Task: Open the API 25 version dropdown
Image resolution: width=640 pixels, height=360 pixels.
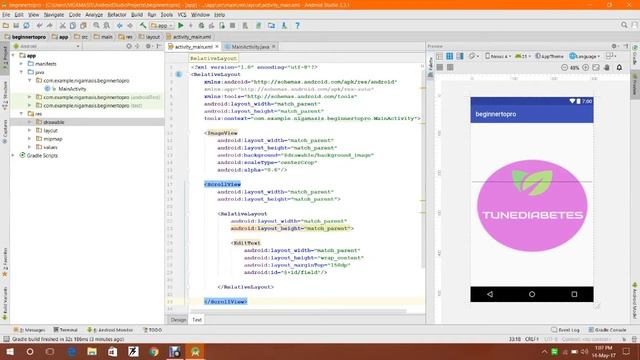Action: [522, 56]
